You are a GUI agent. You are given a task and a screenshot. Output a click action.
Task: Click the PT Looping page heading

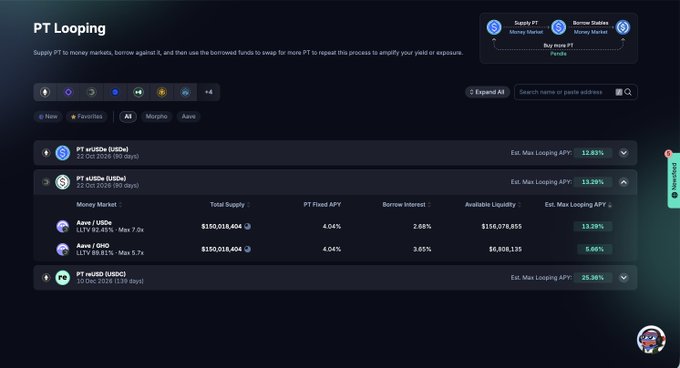[69, 28]
